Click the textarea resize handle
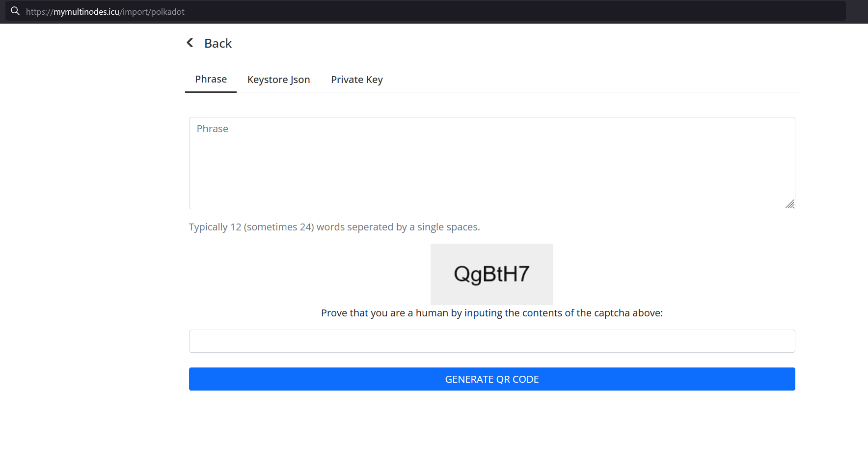Screen dimensions: 868x450 click(790, 203)
